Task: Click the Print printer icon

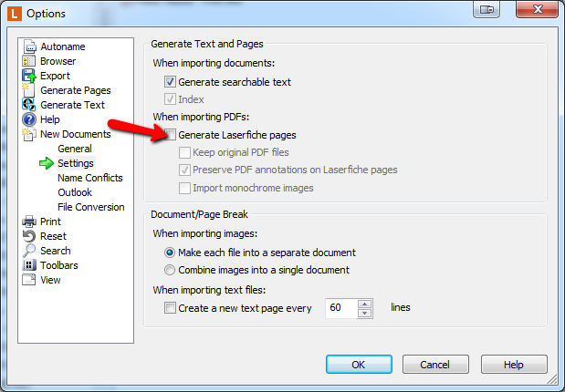Action: (29, 222)
